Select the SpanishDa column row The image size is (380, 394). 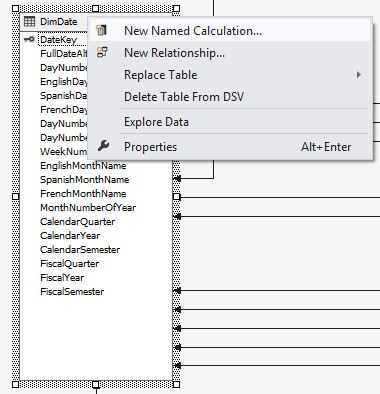(64, 95)
